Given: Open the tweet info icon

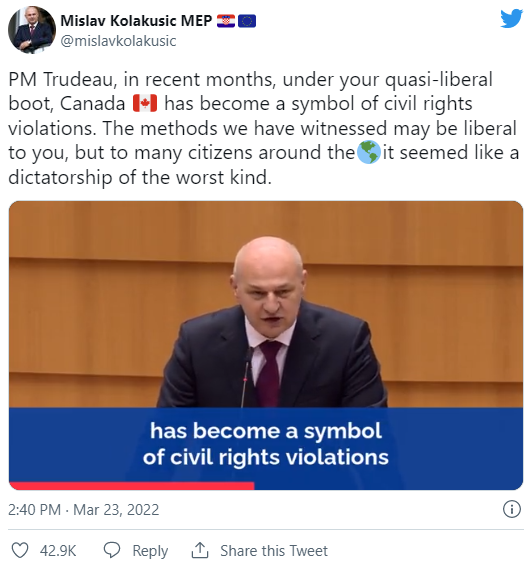Looking at the screenshot, I should (512, 509).
